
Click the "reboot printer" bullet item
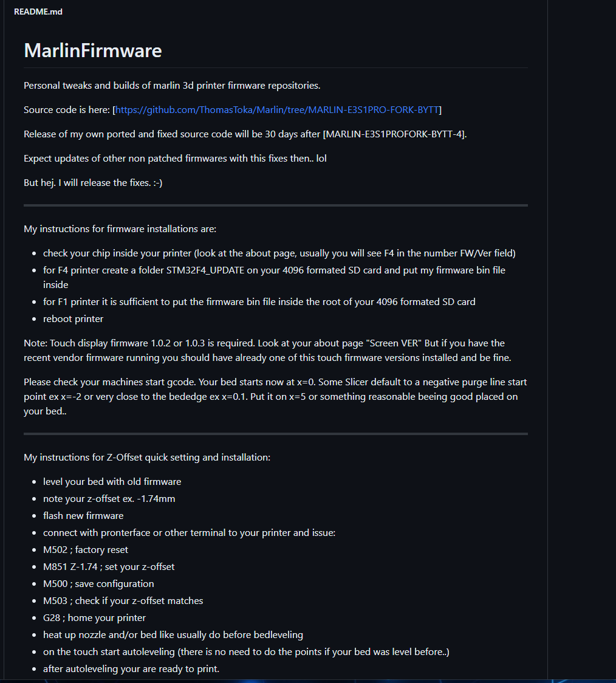(73, 319)
